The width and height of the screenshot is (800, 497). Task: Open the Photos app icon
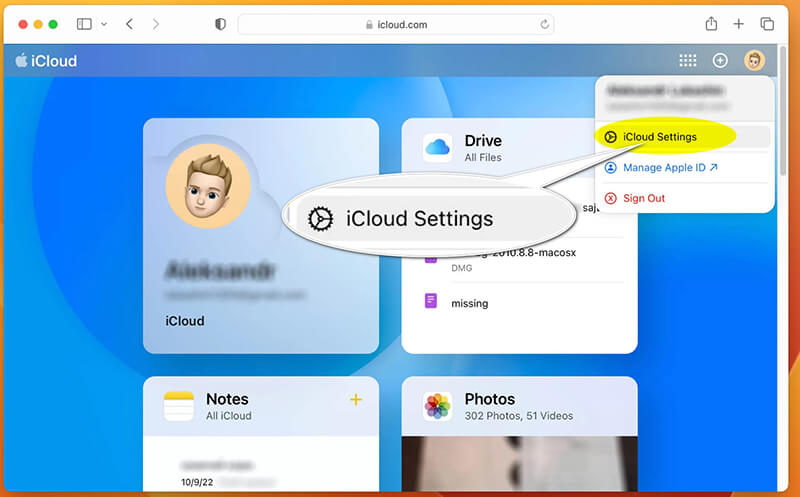(x=438, y=406)
